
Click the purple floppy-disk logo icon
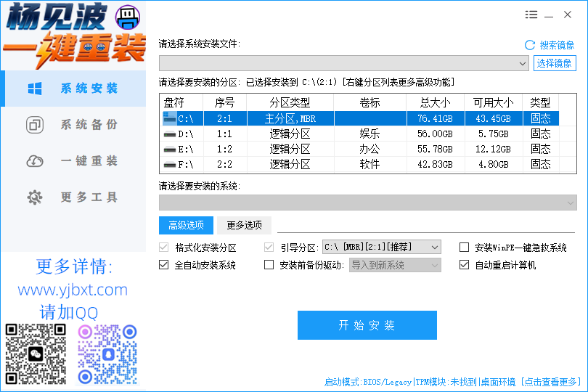[128, 17]
